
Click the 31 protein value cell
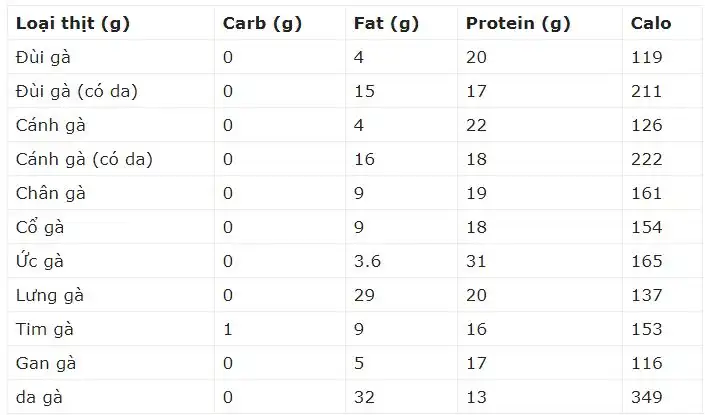coord(476,261)
